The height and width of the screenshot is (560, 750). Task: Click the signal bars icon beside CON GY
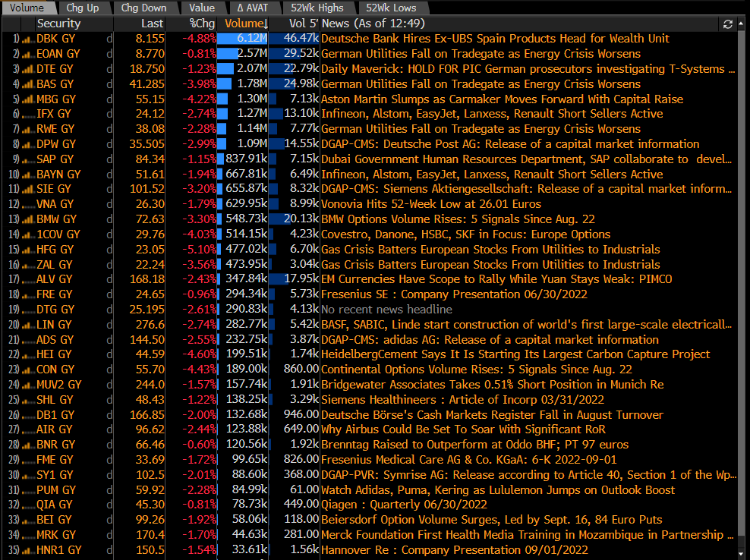coord(28,370)
